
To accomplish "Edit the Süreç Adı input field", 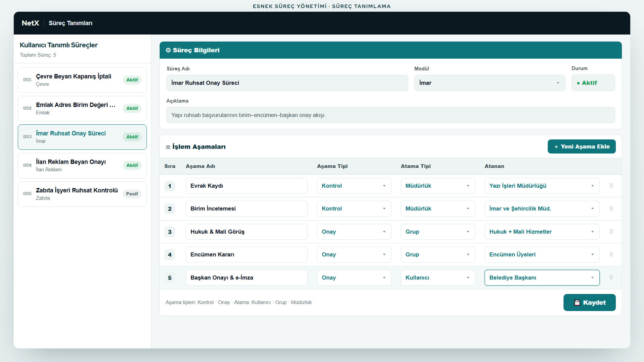I will coord(287,83).
